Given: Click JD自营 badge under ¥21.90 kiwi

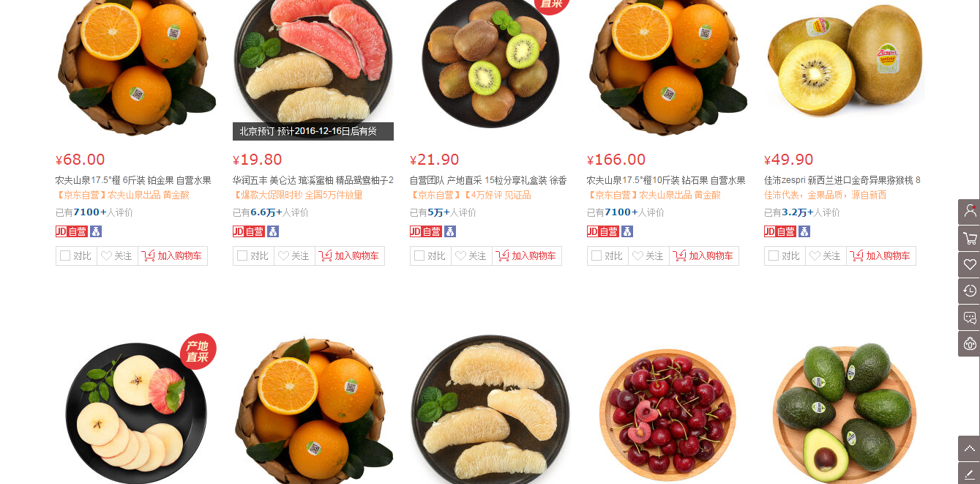Looking at the screenshot, I should 425,231.
